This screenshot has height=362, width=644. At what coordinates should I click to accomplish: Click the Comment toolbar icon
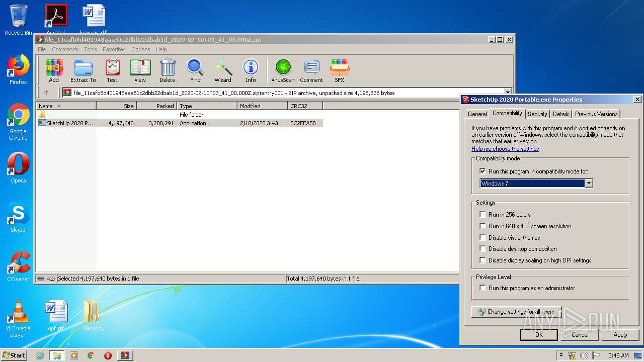click(x=311, y=71)
